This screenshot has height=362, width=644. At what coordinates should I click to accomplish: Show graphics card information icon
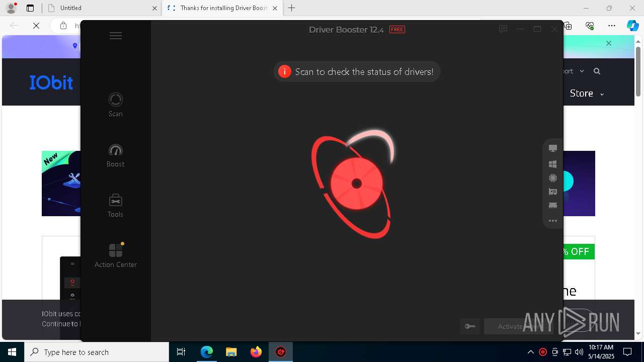[x=553, y=192]
